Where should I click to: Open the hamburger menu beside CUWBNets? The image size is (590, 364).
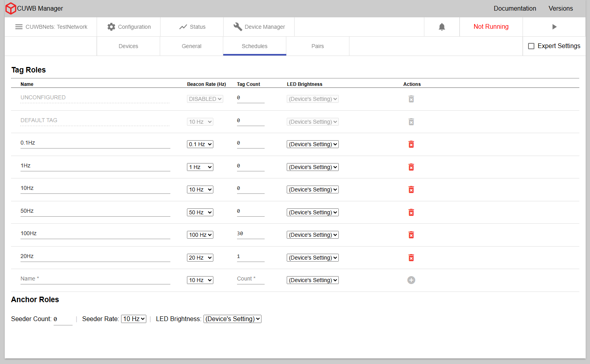[x=19, y=27]
